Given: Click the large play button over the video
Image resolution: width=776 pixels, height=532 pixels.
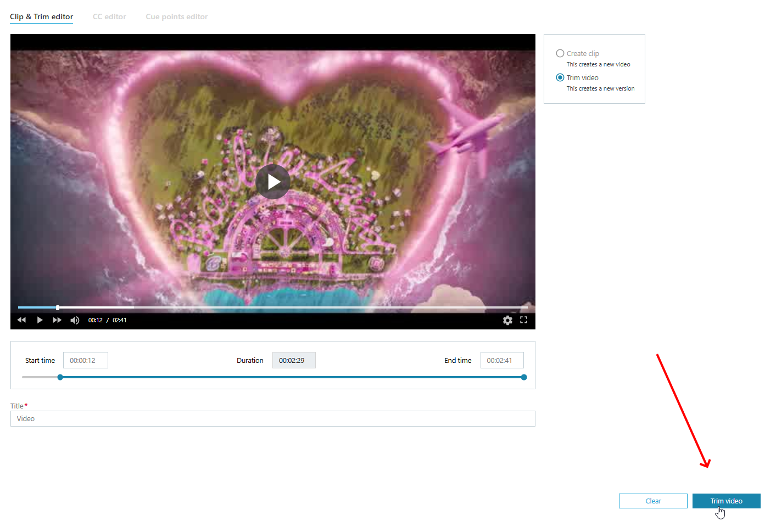Looking at the screenshot, I should 273,182.
